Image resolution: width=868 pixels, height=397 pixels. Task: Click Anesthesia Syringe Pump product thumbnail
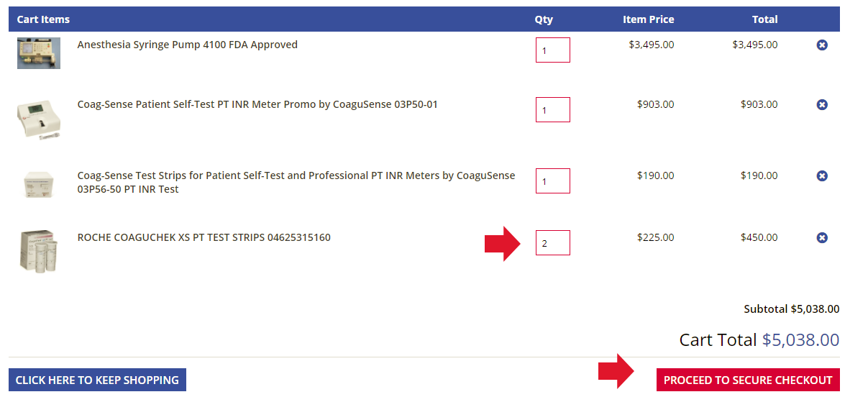click(x=39, y=53)
